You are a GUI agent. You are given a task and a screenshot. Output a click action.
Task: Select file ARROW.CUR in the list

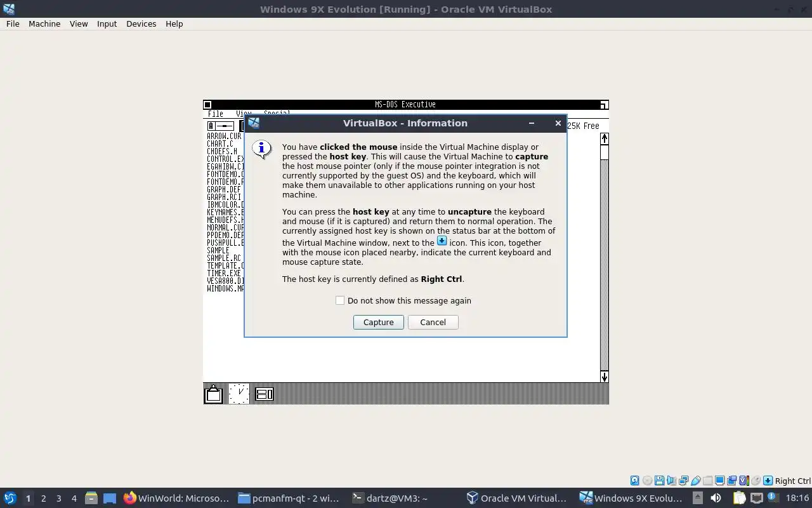click(224, 136)
